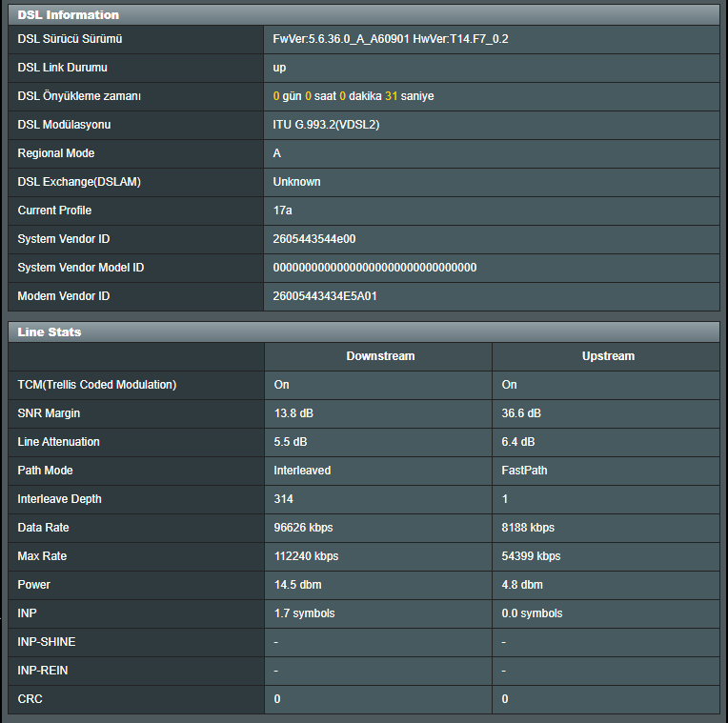Click the Current Profile value 17a
728x723 pixels.
(x=282, y=211)
